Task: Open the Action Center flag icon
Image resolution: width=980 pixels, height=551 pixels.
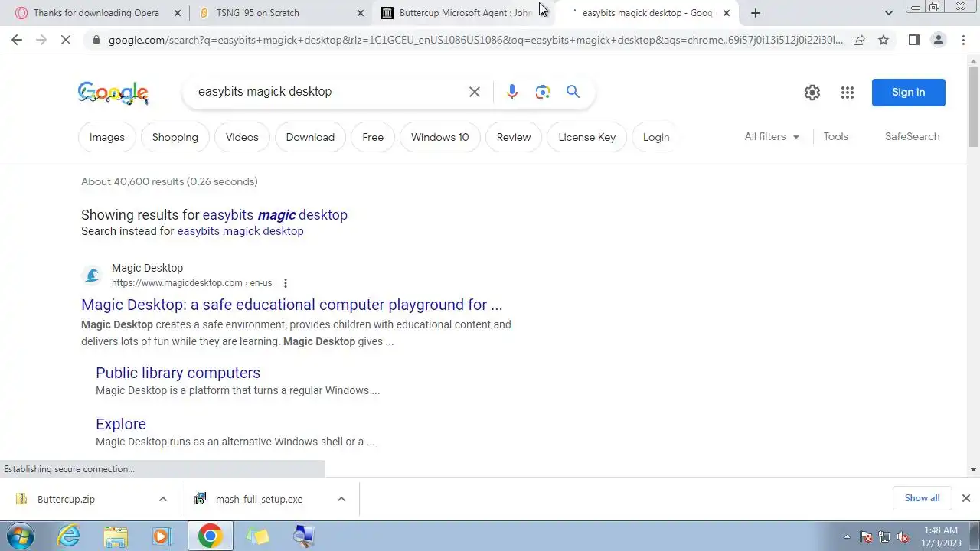Action: pos(866,536)
